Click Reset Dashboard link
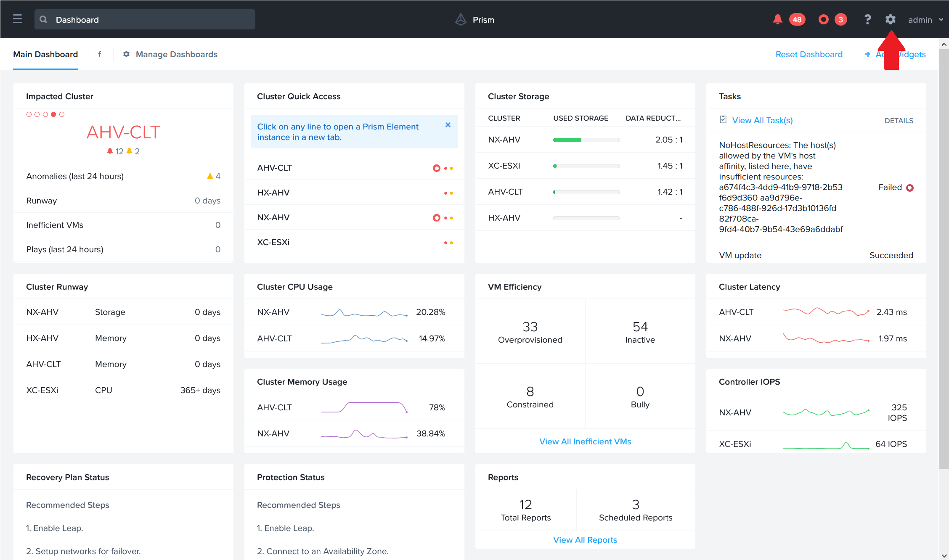949x560 pixels. click(x=809, y=54)
